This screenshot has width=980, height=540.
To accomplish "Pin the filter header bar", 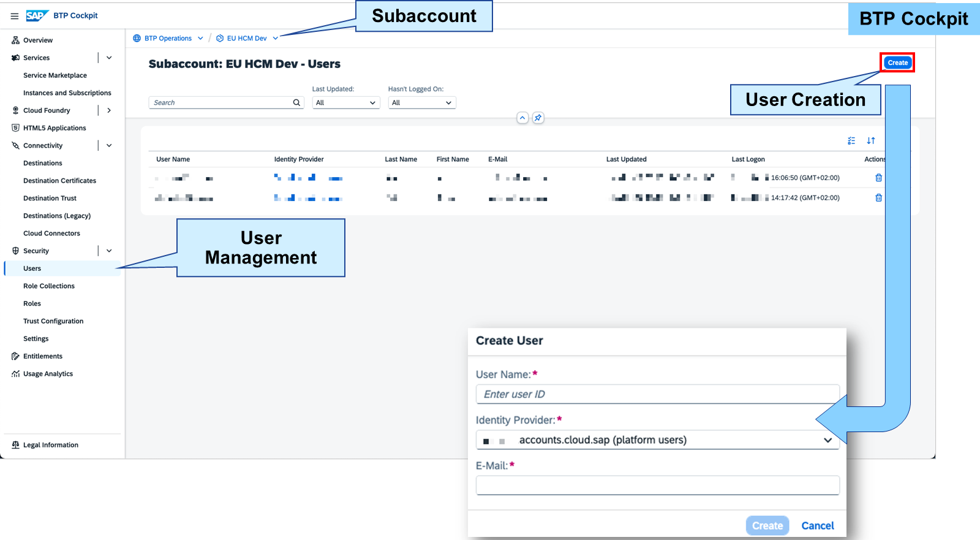I will pyautogui.click(x=538, y=118).
